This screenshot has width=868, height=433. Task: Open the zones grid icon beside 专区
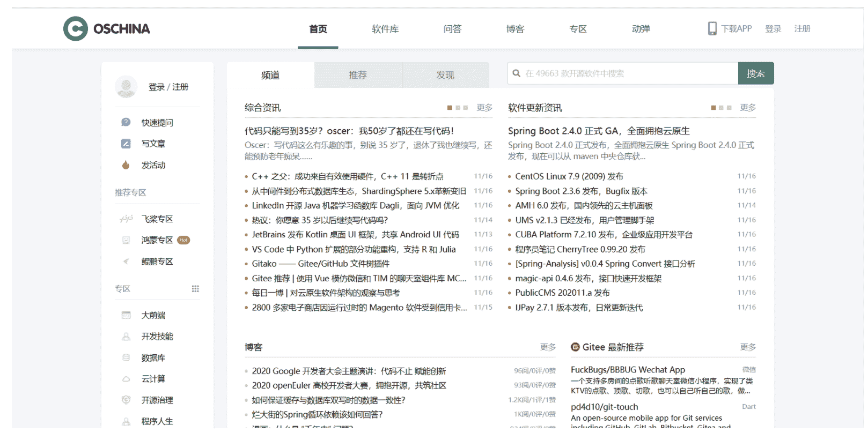pyautogui.click(x=195, y=289)
